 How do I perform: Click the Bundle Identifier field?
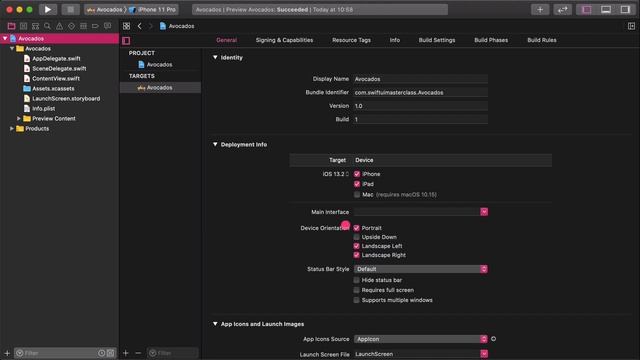pyautogui.click(x=421, y=92)
